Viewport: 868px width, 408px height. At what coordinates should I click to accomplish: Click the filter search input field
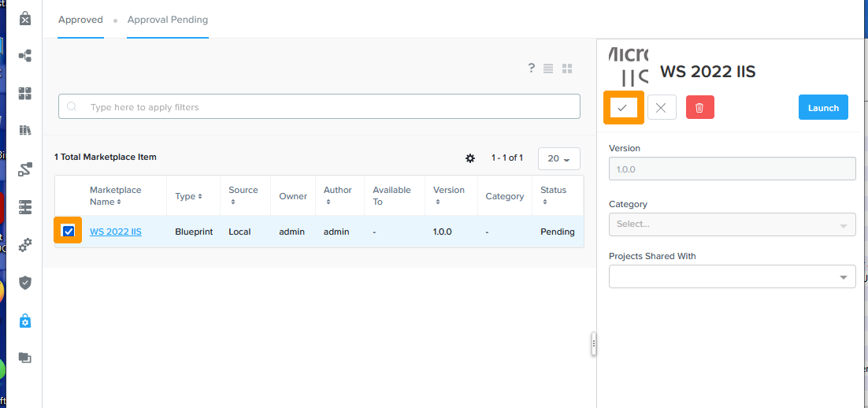(x=319, y=107)
